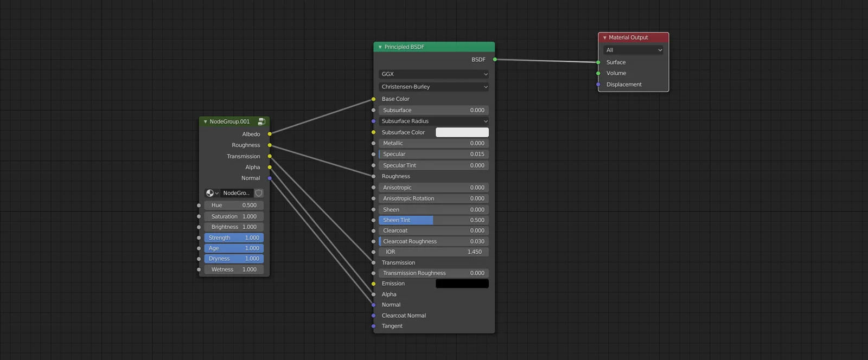Click the BSDF output socket
Image resolution: width=868 pixels, height=360 pixels.
(495, 60)
